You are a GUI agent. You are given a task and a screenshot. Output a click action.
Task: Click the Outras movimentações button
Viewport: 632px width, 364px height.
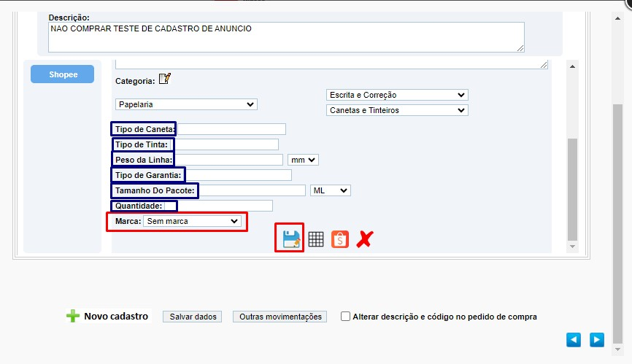[280, 317]
